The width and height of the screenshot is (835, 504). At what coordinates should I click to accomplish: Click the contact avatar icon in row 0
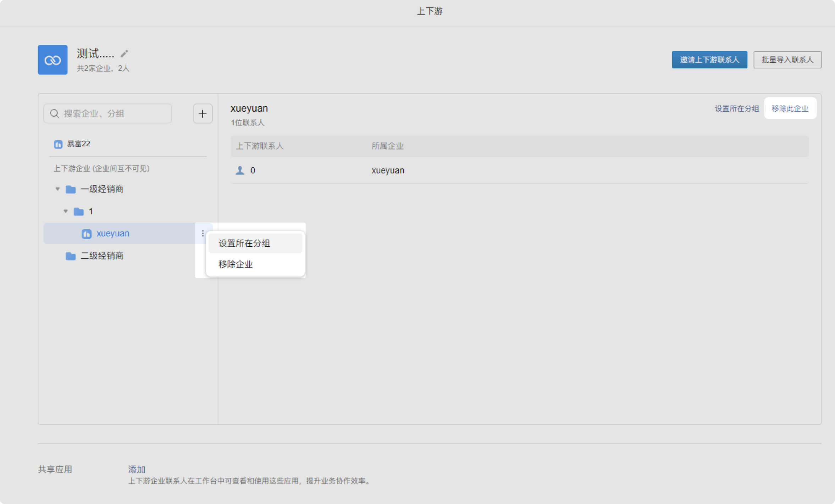(240, 170)
